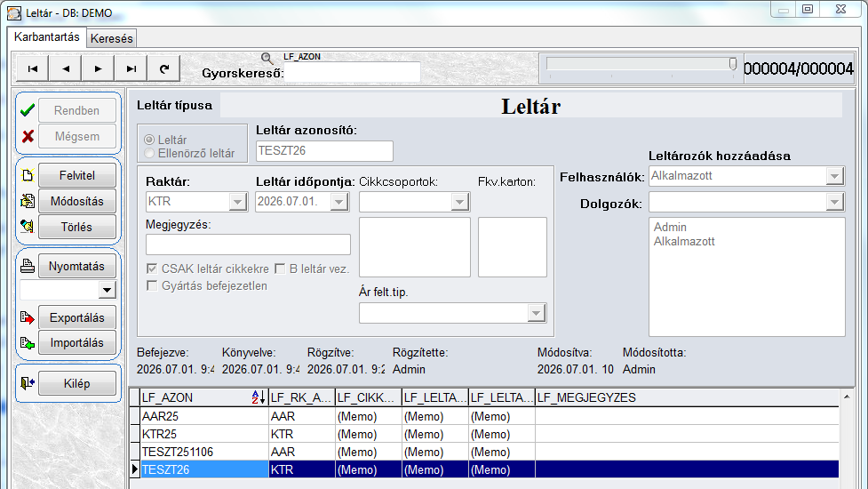This screenshot has width=868, height=489.
Task: Click the Mégsem button
Action: (77, 136)
